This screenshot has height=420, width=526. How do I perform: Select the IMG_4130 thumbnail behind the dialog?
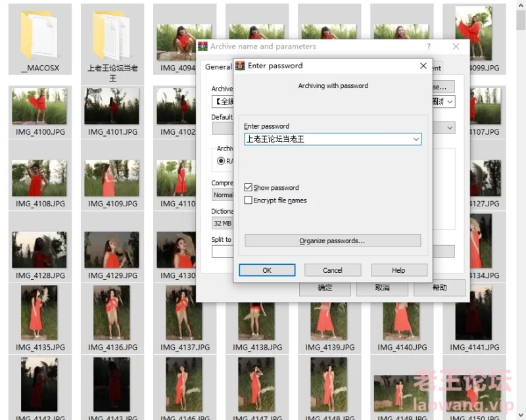coord(176,250)
